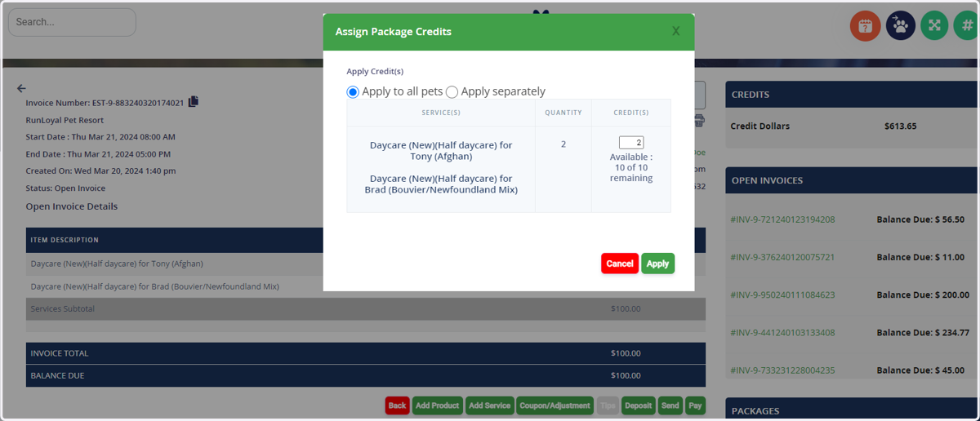Open invoice #INV-9-721240123194208
This screenshot has height=421, width=980.
(782, 219)
